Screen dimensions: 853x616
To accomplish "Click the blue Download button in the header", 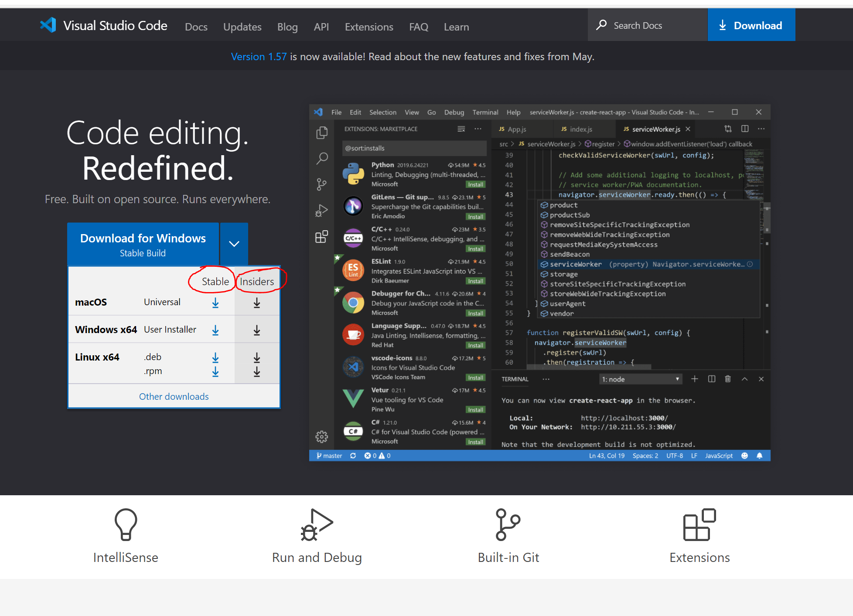I will [x=751, y=25].
